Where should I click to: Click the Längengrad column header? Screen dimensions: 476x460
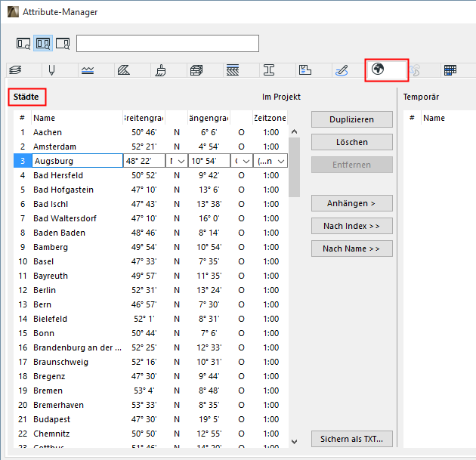(209, 118)
